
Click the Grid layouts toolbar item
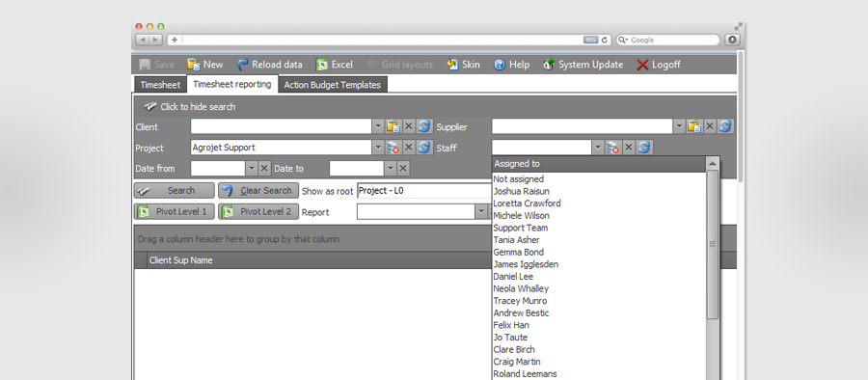(x=399, y=65)
